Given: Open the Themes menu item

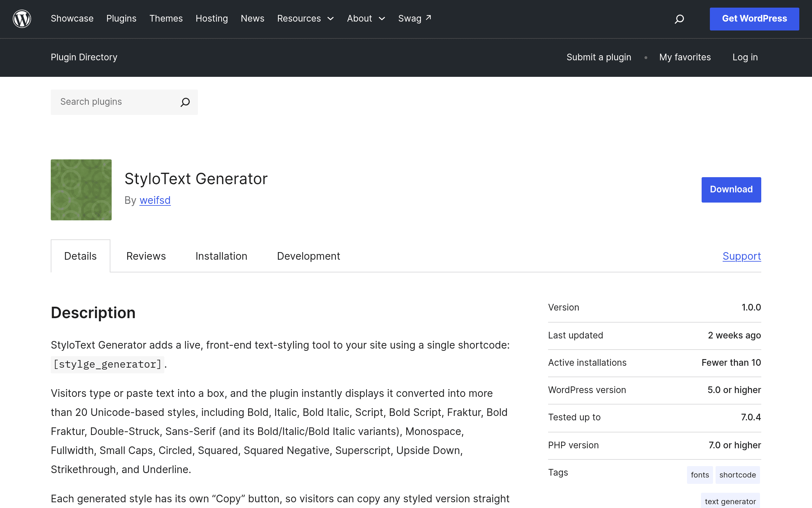Looking at the screenshot, I should 166,18.
